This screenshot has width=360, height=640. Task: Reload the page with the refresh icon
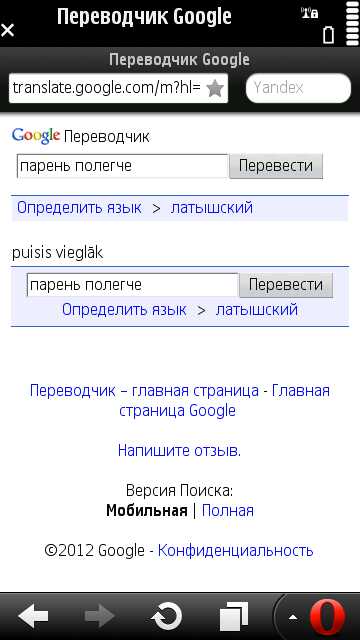[167, 616]
